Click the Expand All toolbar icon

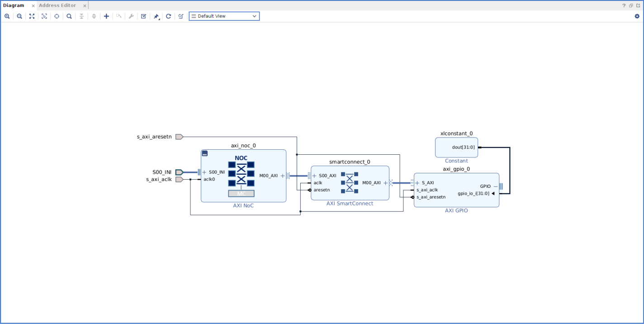94,16
